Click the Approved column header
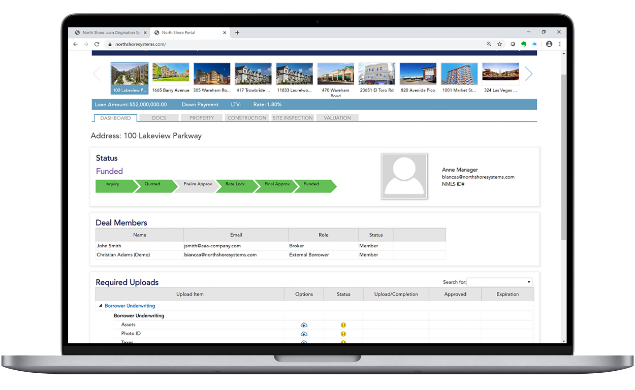 (455, 294)
